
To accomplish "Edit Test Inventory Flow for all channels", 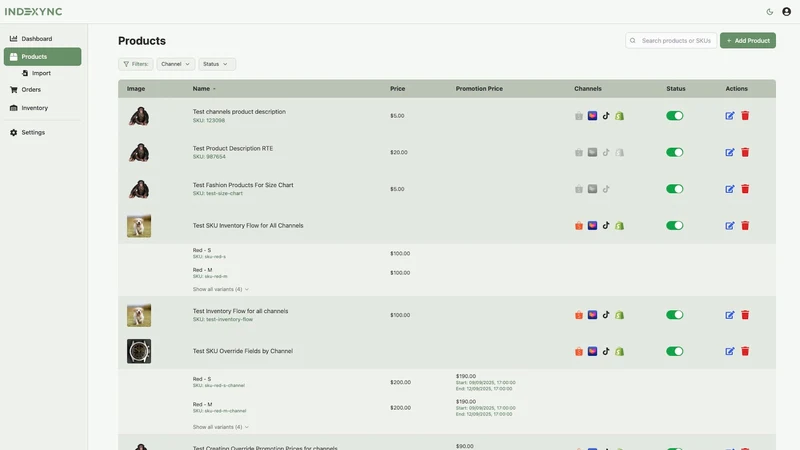I will (x=730, y=315).
